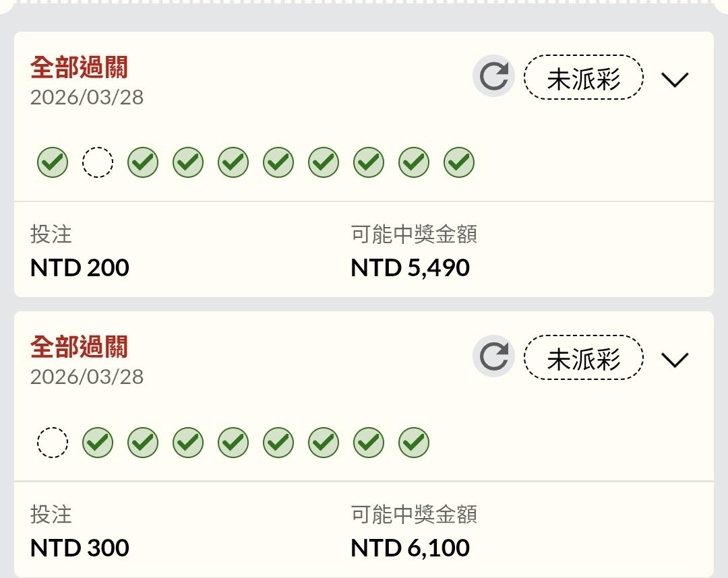The width and height of the screenshot is (728, 578).
Task: Click the NTD 200 stake amount
Action: pos(80,268)
